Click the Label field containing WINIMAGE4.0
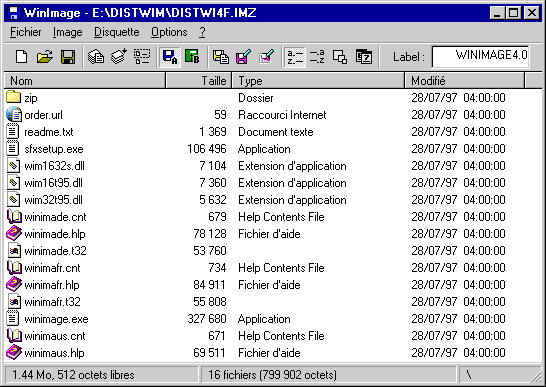The width and height of the screenshot is (546, 387). pos(481,56)
